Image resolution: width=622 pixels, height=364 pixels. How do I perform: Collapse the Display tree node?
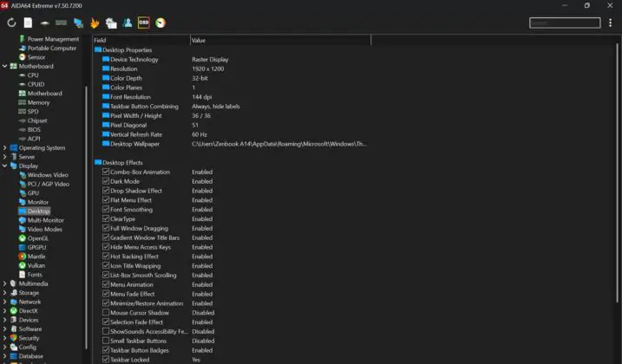(x=4, y=166)
